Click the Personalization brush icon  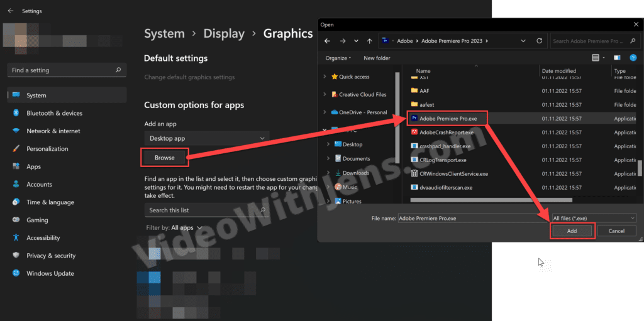coord(16,149)
